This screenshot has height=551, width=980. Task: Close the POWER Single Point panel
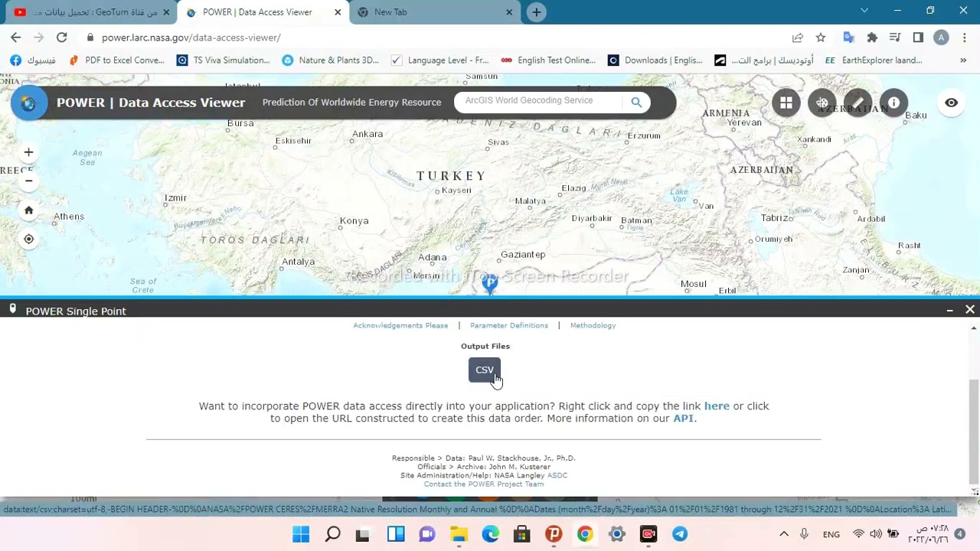[970, 309]
